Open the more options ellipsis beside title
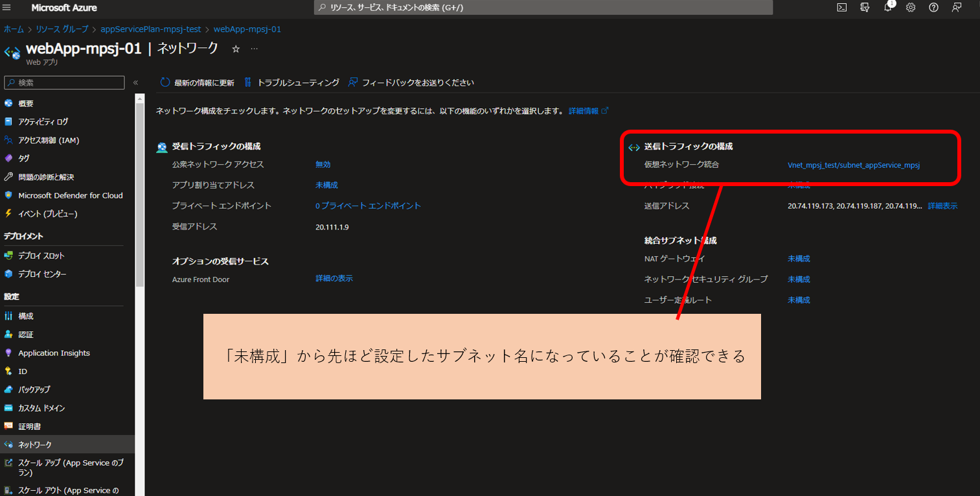980x496 pixels. point(254,49)
